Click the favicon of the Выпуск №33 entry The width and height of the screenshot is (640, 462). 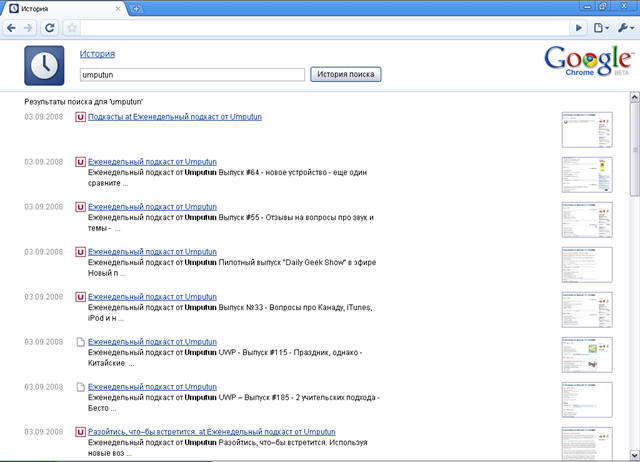pyautogui.click(x=80, y=297)
